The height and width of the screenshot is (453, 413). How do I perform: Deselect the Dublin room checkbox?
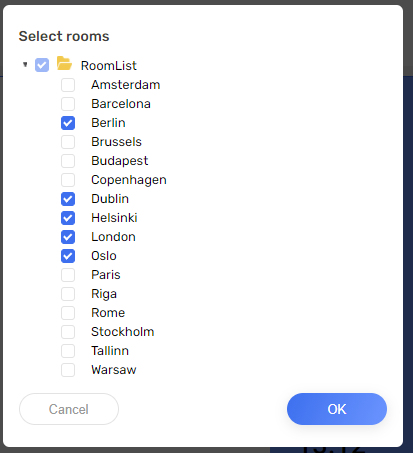(x=68, y=199)
